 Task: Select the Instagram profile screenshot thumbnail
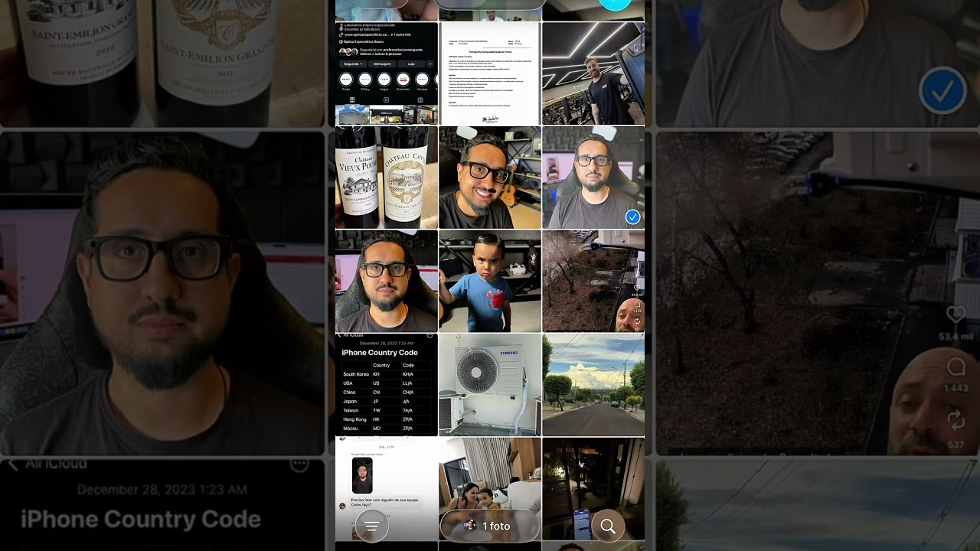click(387, 73)
